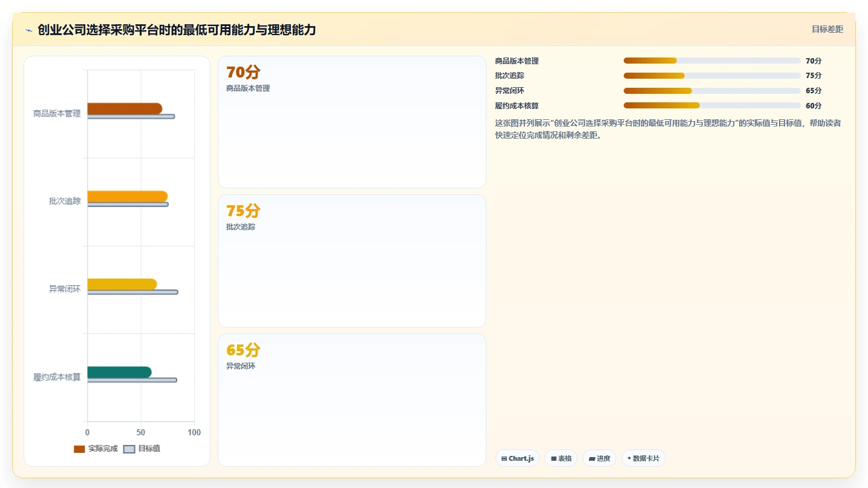Screen dimensions: 868x488
Task: Click the 异常闭环 progress bar
Action: point(712,91)
